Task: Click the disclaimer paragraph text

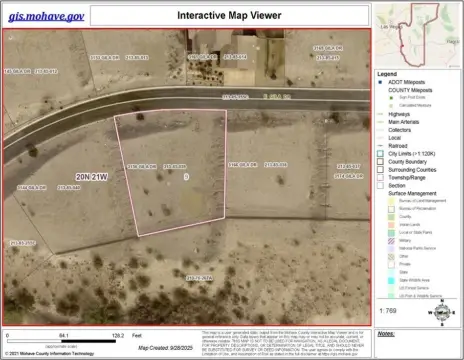Action: click(283, 343)
